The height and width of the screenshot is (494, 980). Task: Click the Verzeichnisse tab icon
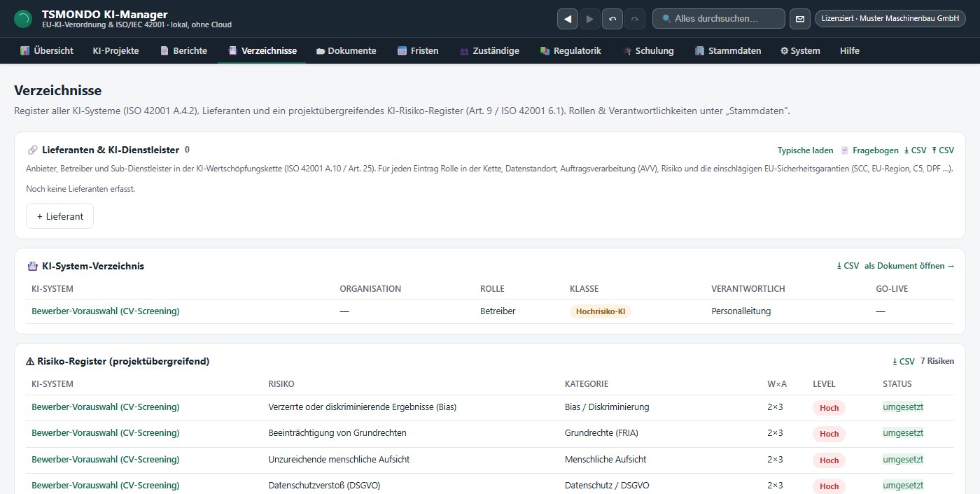tap(232, 51)
